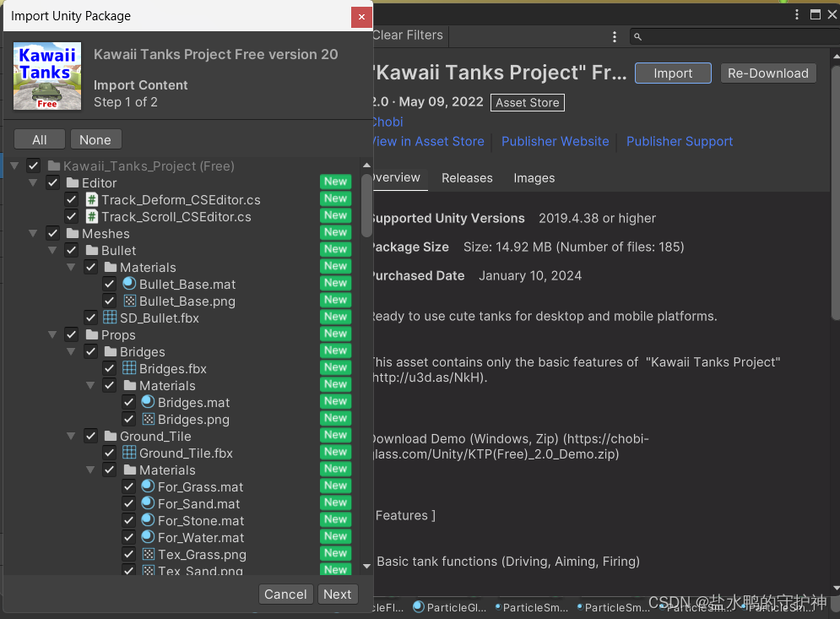Click the search magnifier icon in Package Manager

[x=637, y=37]
